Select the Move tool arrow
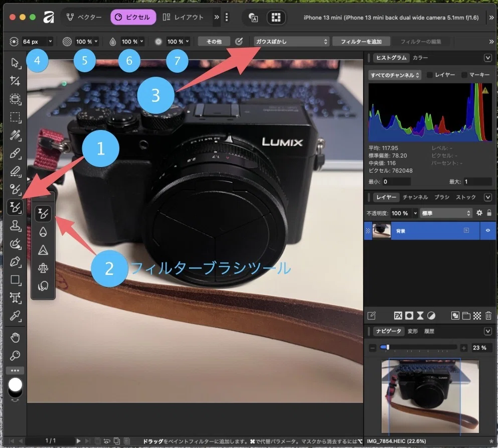 [15, 63]
